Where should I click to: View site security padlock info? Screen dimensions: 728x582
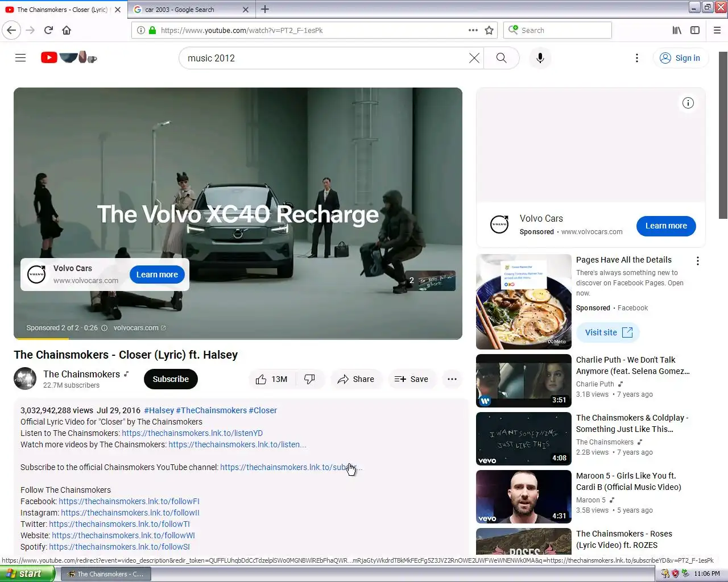coord(152,30)
